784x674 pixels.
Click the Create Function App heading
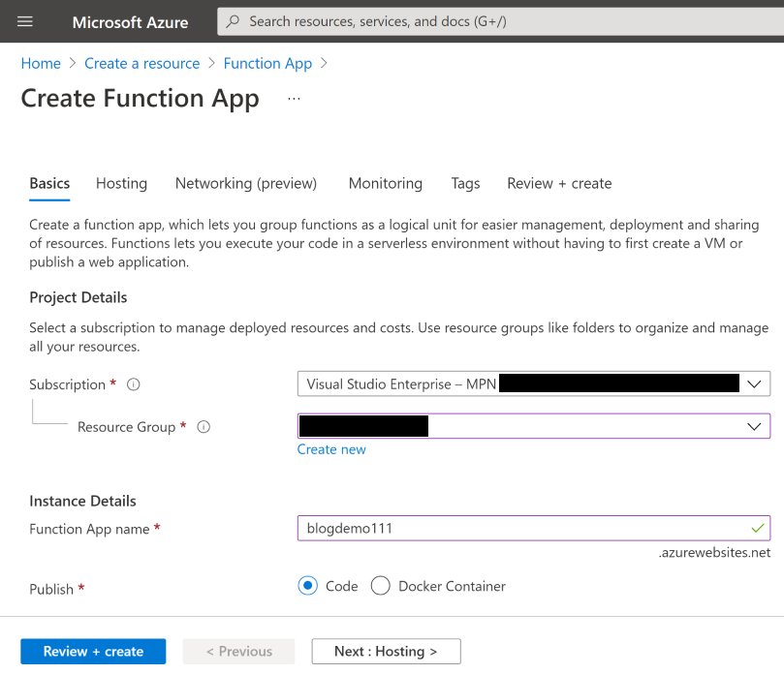pyautogui.click(x=140, y=99)
